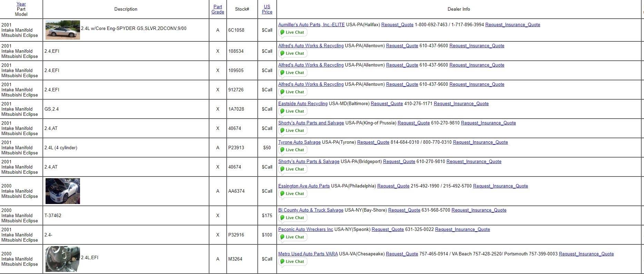
Task: Request a quote from Peconic Auto Wreckers
Action: pos(388,230)
